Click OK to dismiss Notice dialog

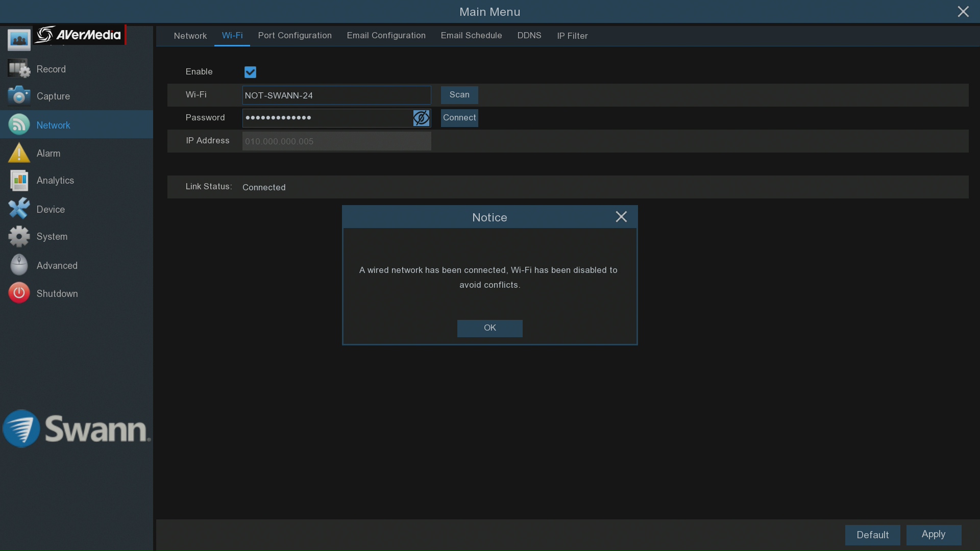(x=489, y=328)
